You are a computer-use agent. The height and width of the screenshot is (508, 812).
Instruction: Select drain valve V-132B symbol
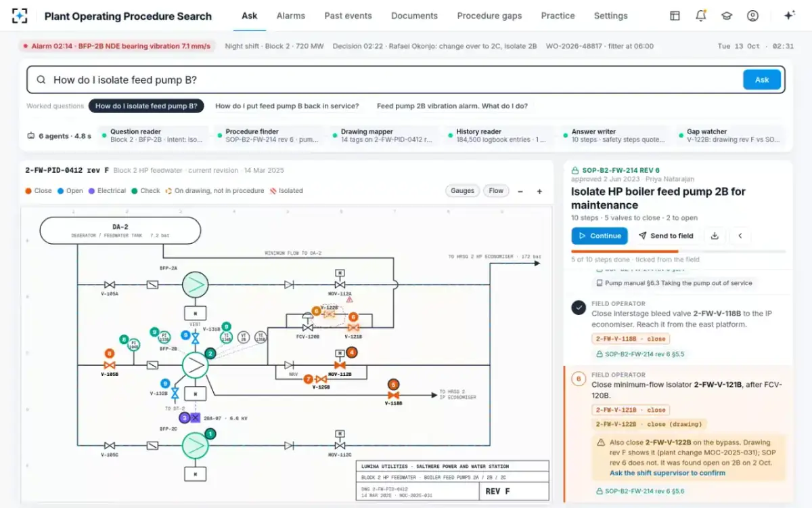[175, 393]
